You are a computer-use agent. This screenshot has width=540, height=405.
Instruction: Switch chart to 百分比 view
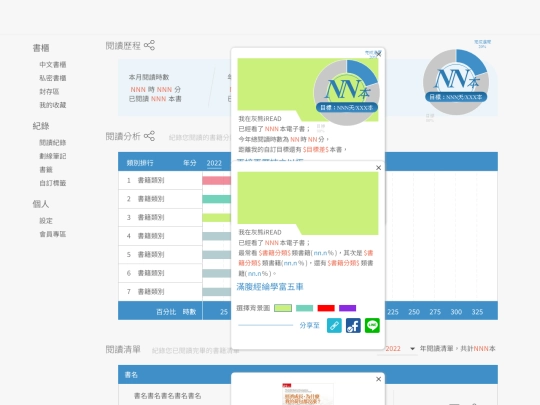166,312
